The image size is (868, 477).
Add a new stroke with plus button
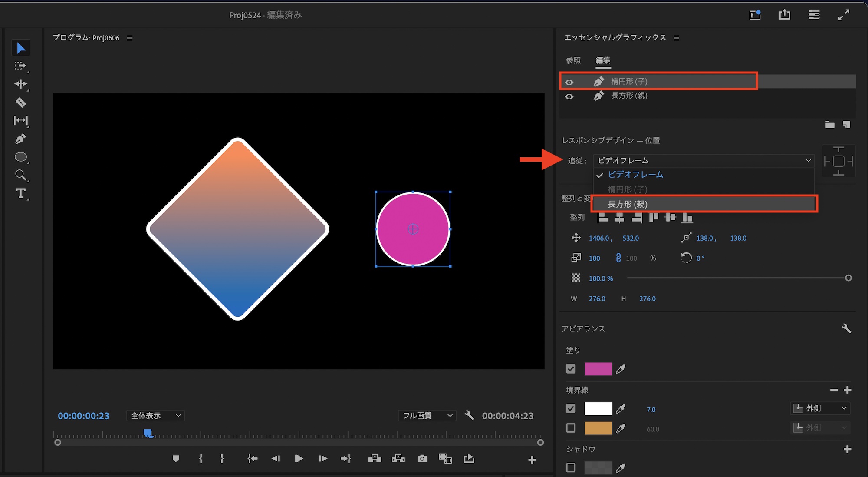[847, 390]
